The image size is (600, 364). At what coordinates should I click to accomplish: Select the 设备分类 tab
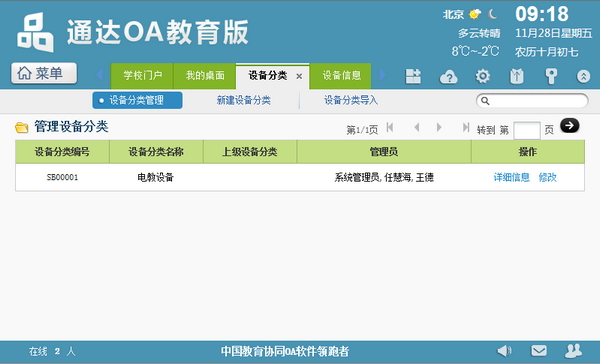pyautogui.click(x=267, y=76)
